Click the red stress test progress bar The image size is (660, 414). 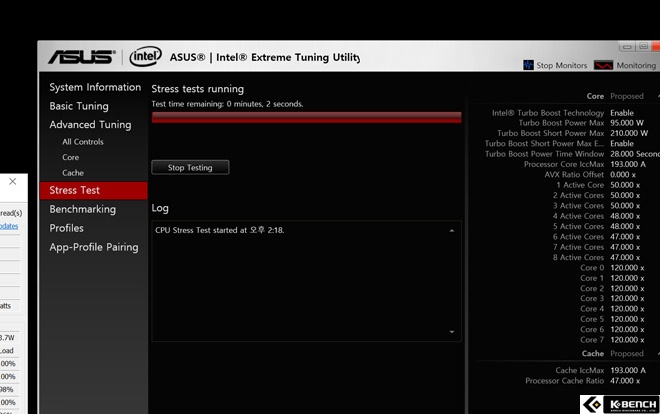[306, 117]
